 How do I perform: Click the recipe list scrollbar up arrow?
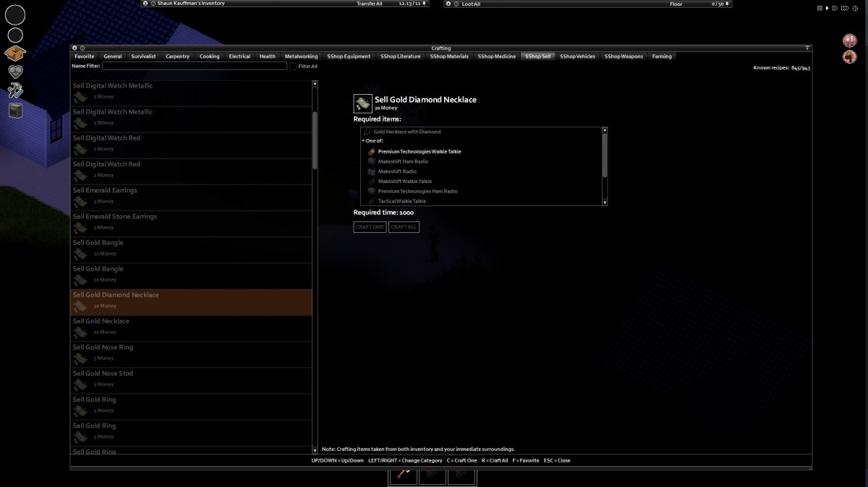pos(315,84)
